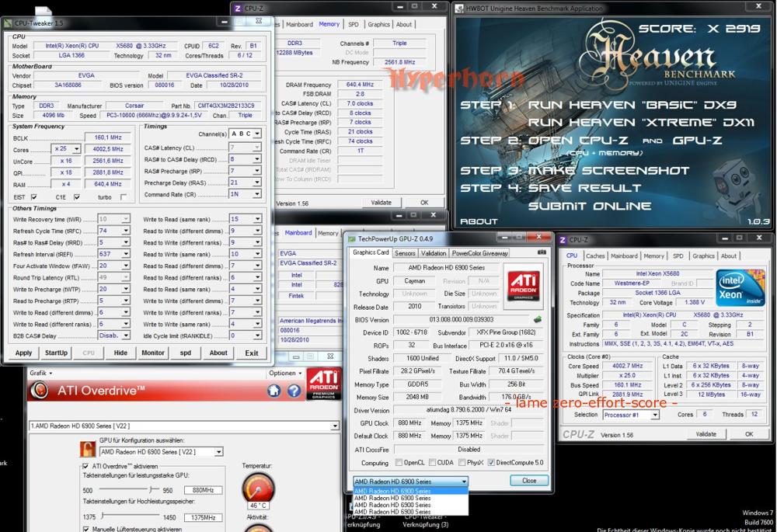
Task: Click the HWBOT Heaven window title icon
Action: (x=459, y=9)
